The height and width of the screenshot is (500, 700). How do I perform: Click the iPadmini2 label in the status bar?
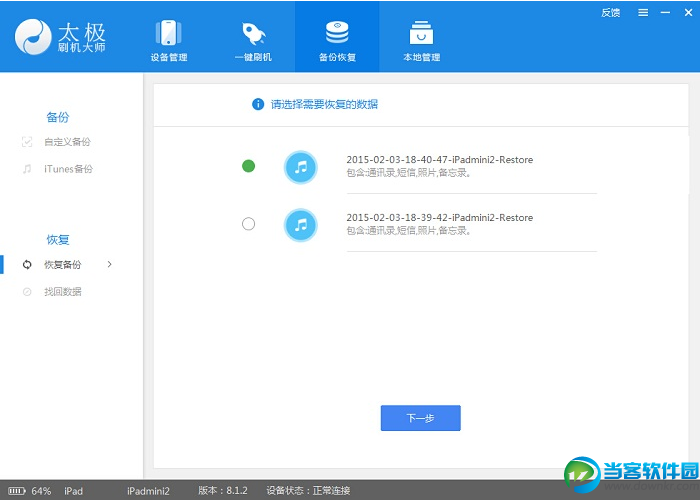[x=148, y=491]
